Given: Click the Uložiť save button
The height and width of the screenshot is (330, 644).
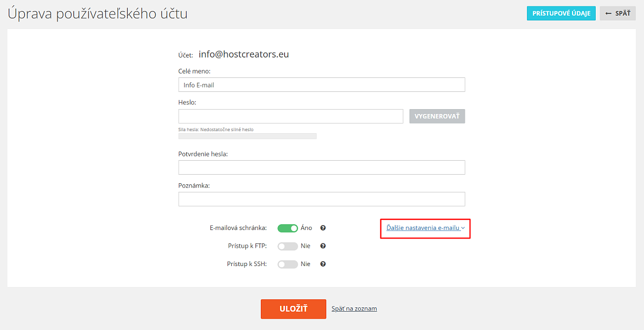Looking at the screenshot, I should (x=294, y=309).
